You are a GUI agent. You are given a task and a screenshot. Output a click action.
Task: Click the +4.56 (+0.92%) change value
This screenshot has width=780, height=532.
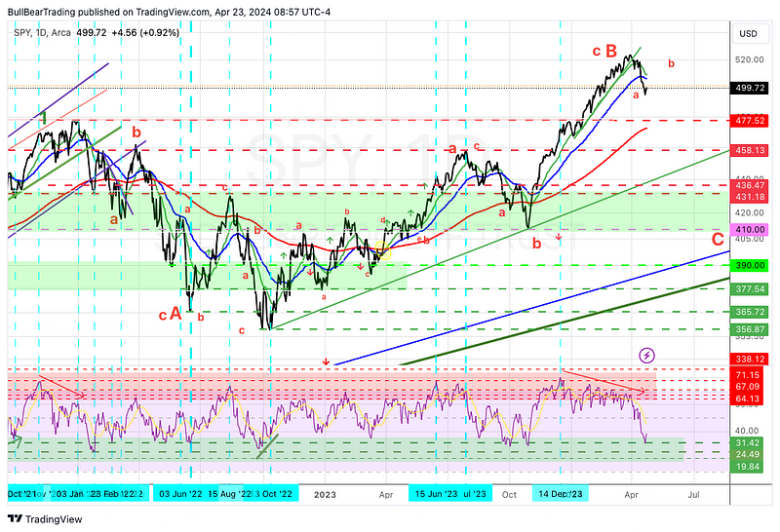coord(144,33)
